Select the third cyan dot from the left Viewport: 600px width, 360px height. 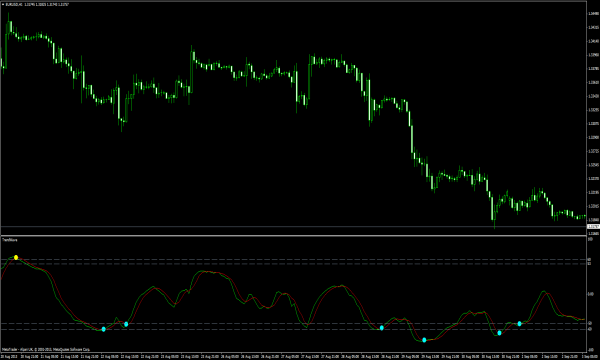[x=382, y=328]
